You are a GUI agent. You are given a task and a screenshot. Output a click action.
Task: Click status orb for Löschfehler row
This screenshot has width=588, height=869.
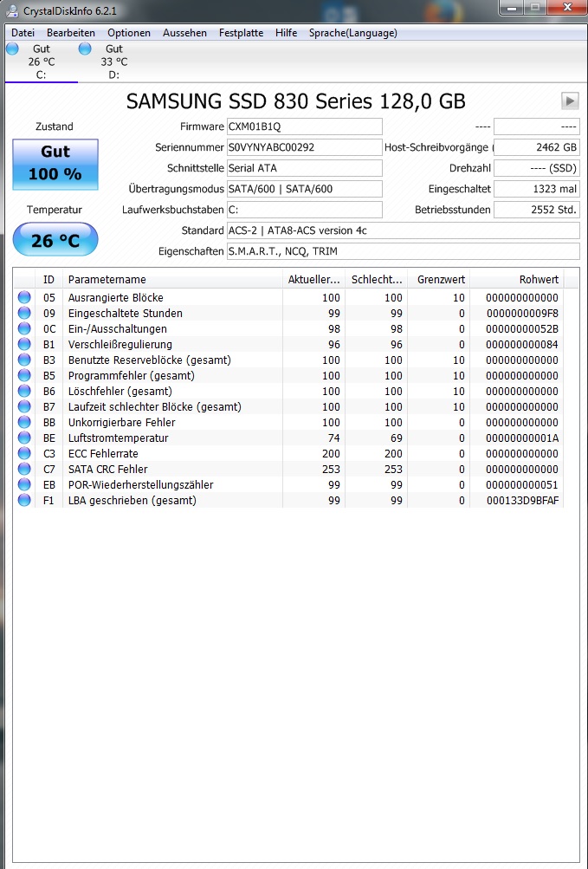click(x=24, y=391)
